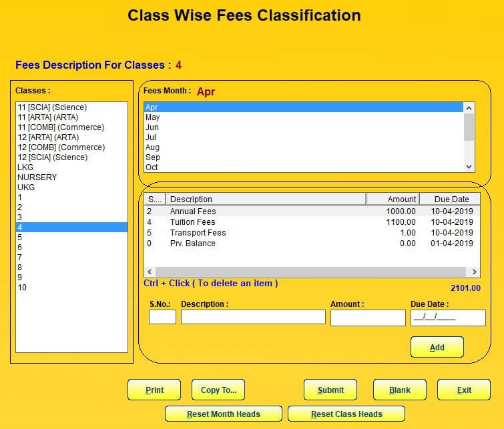The height and width of the screenshot is (429, 504).
Task: Select UKG in Classes list
Action: [71, 187]
